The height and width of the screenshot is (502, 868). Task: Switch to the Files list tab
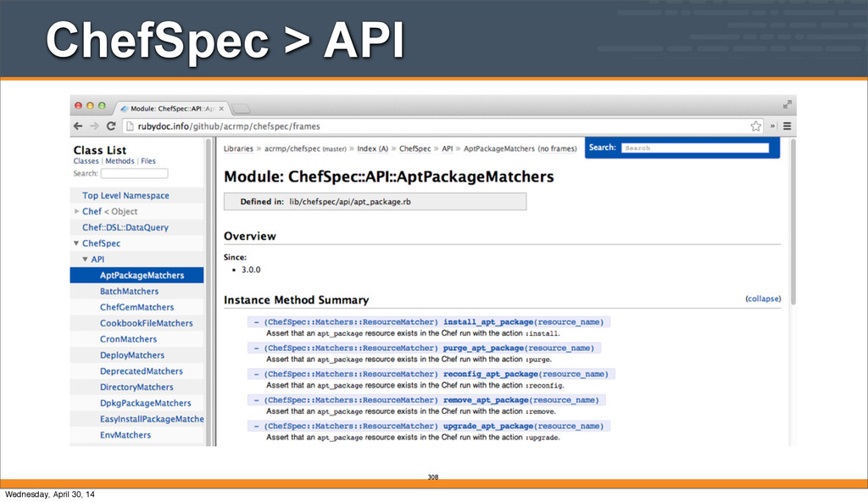tap(147, 161)
